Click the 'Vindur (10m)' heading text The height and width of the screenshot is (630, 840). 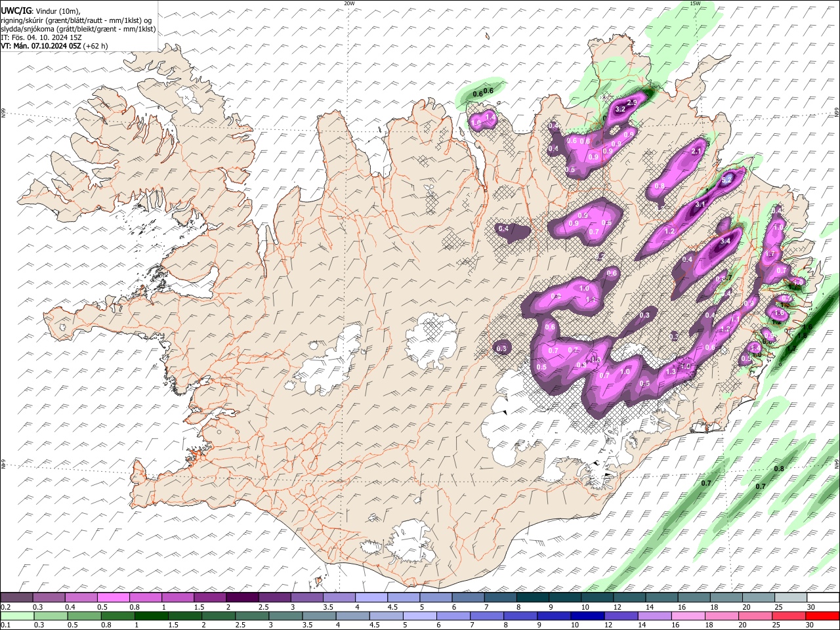point(57,10)
